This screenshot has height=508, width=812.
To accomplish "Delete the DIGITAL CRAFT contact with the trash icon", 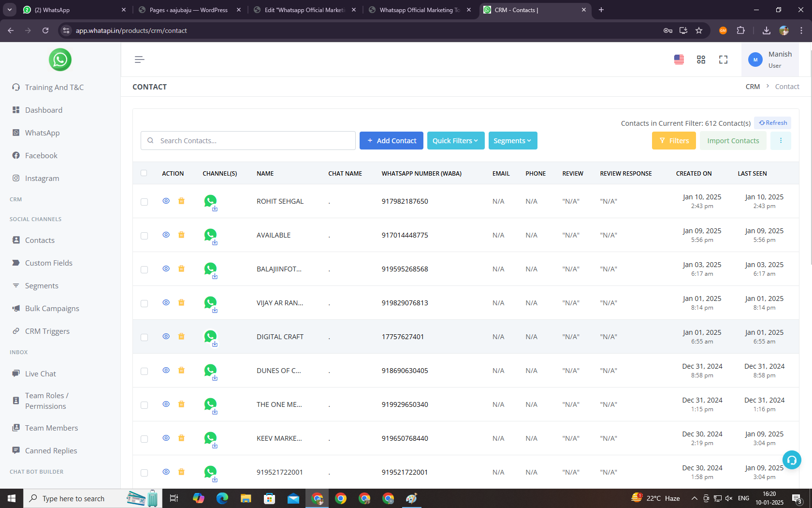I will click(181, 336).
